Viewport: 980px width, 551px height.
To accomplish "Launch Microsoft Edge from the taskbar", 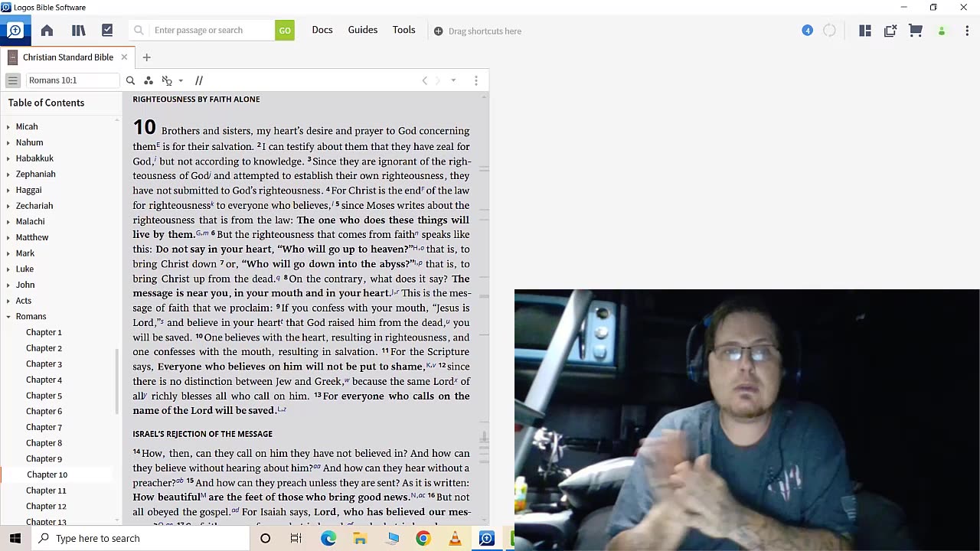I will pos(328,538).
